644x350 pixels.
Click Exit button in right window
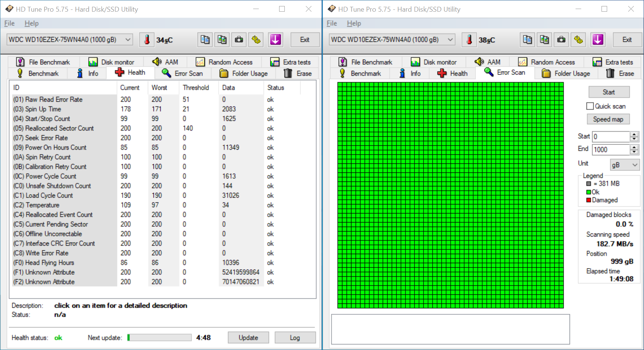tap(627, 40)
